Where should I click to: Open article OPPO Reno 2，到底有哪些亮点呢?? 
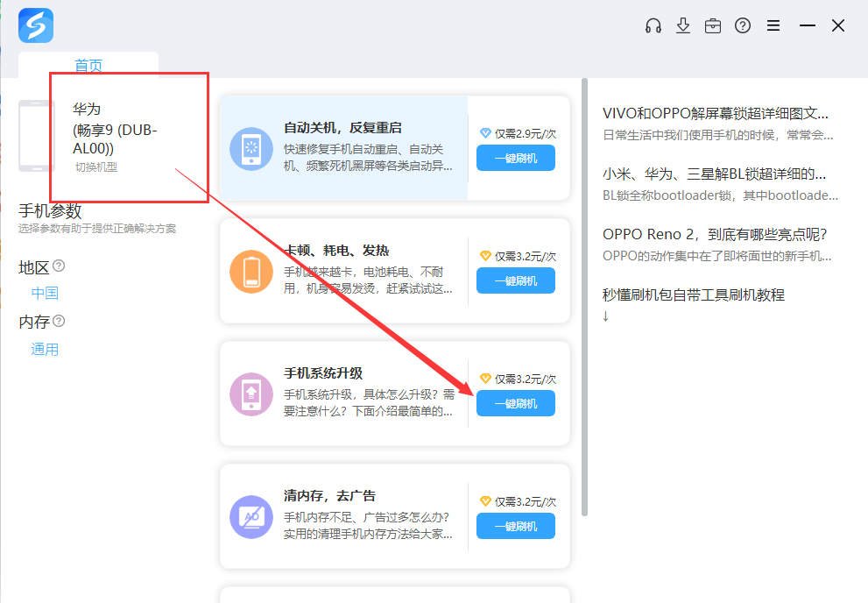[x=715, y=234]
